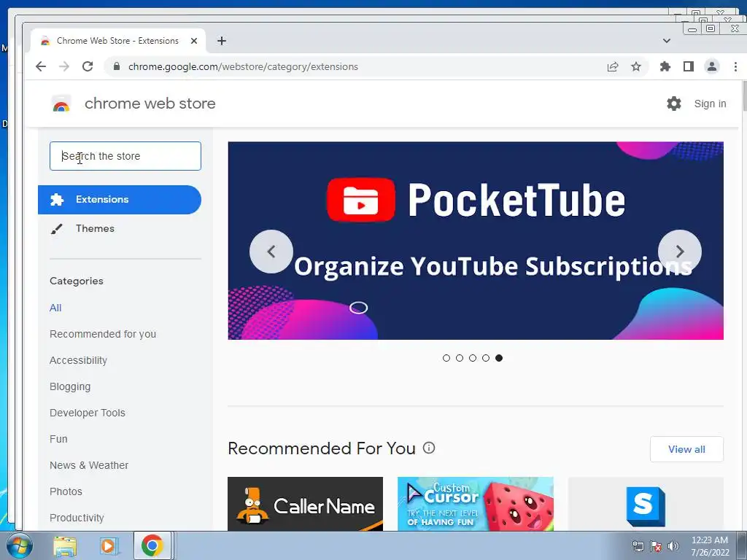Open the volume speaker tray icon
The width and height of the screenshot is (747, 560).
click(x=673, y=546)
